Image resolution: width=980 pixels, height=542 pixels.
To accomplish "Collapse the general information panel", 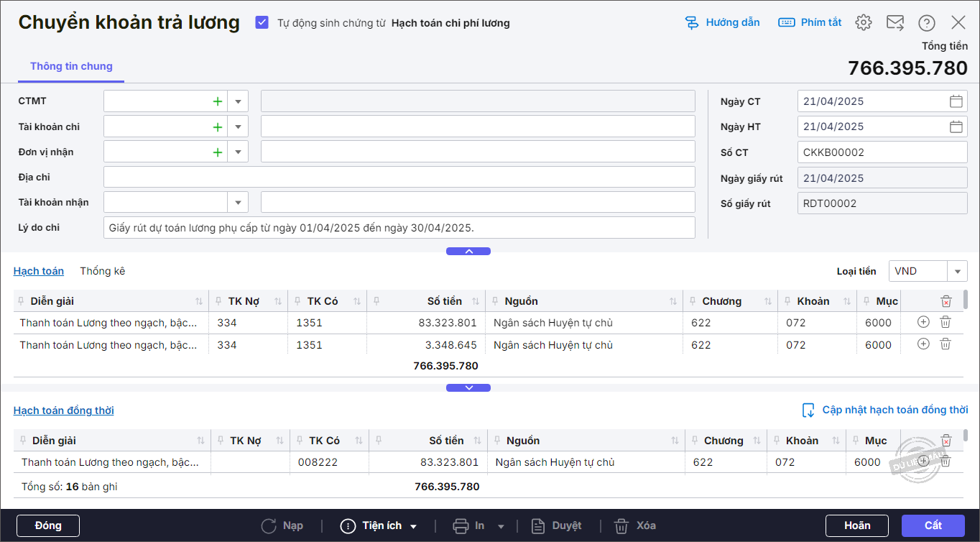I will pyautogui.click(x=468, y=252).
